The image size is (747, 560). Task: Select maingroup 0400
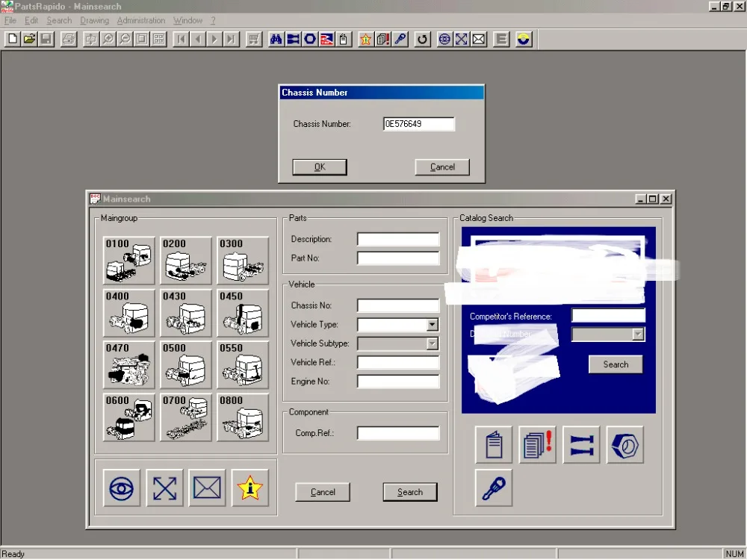[128, 313]
